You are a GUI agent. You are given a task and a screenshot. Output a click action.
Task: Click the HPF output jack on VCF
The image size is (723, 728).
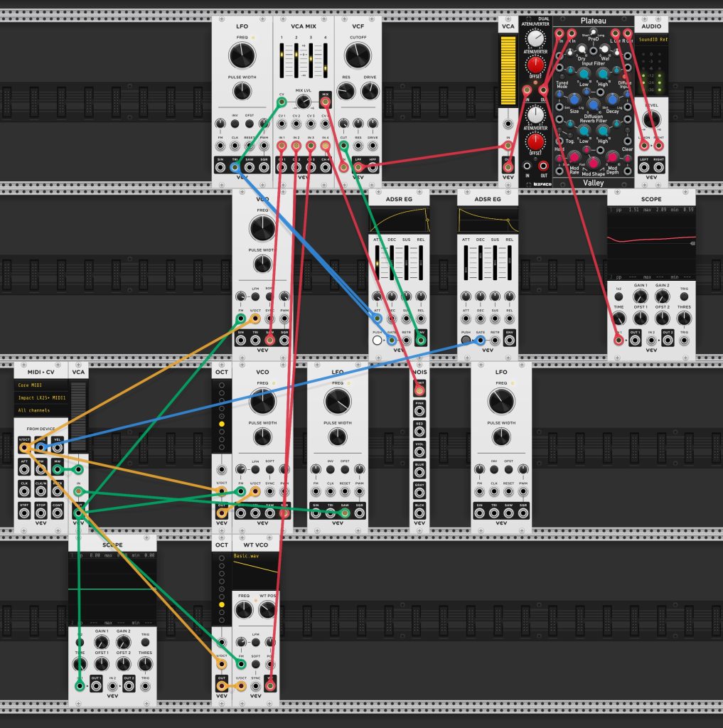pos(373,168)
